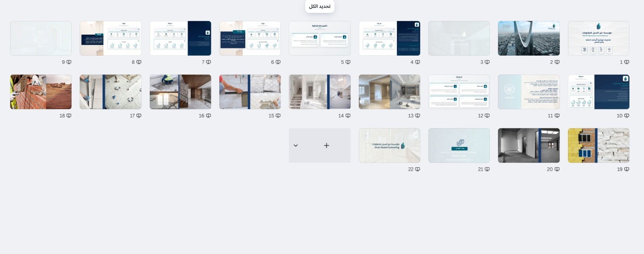Open page 19 cracked wall thumbnail

[599, 146]
